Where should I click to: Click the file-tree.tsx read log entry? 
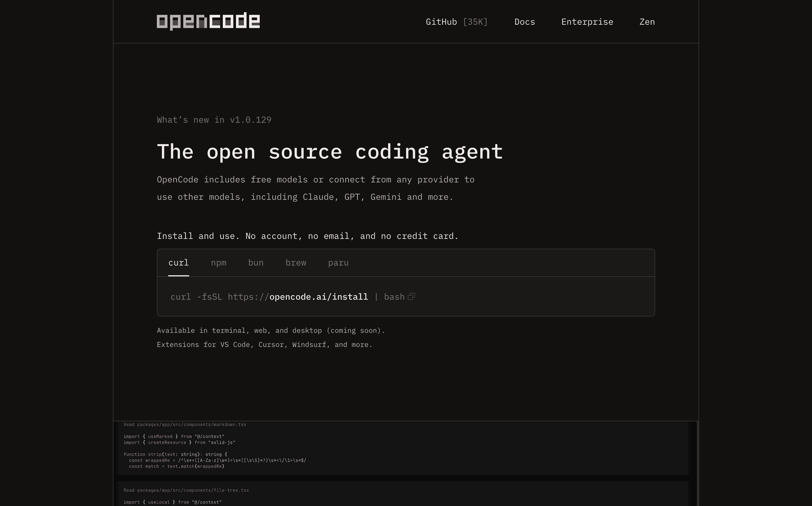coord(186,490)
